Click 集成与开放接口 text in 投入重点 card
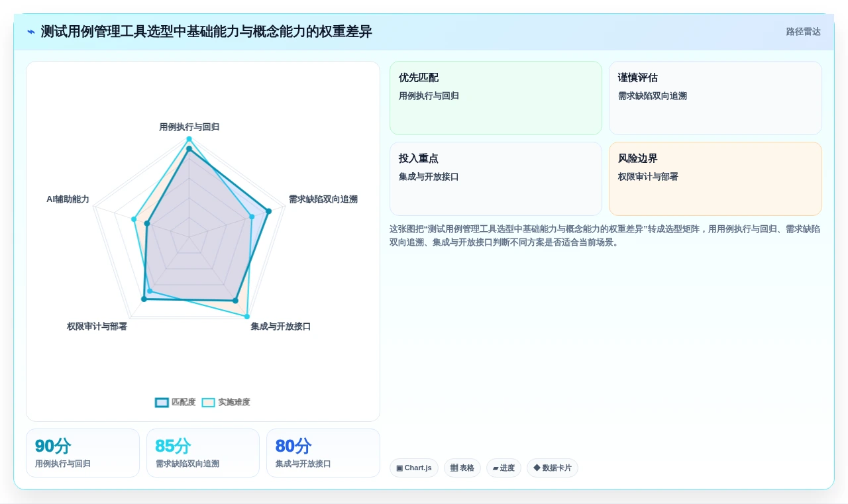The image size is (848, 504). coord(429,177)
